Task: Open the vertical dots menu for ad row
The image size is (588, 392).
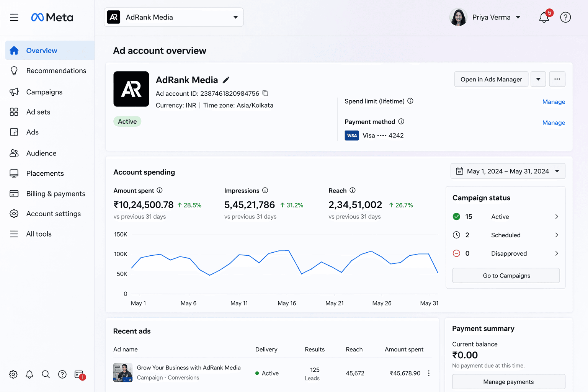Action: point(429,373)
